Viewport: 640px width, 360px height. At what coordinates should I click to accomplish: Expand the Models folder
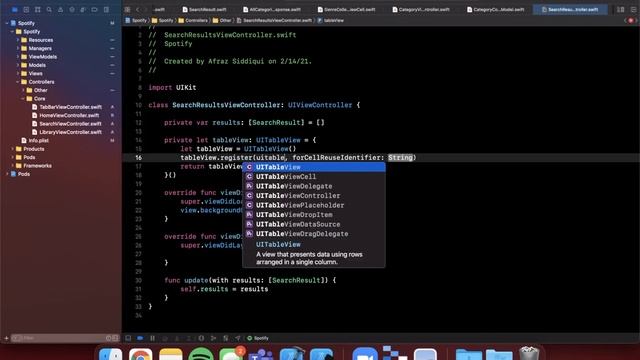point(18,65)
